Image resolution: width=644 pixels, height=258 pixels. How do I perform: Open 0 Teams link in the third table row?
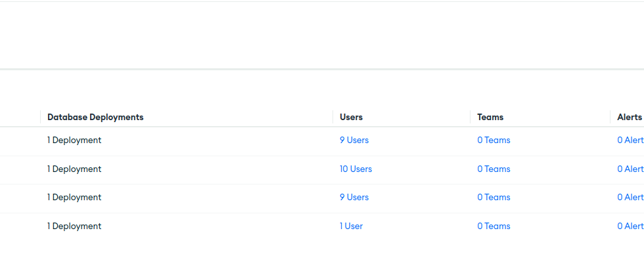(x=494, y=198)
